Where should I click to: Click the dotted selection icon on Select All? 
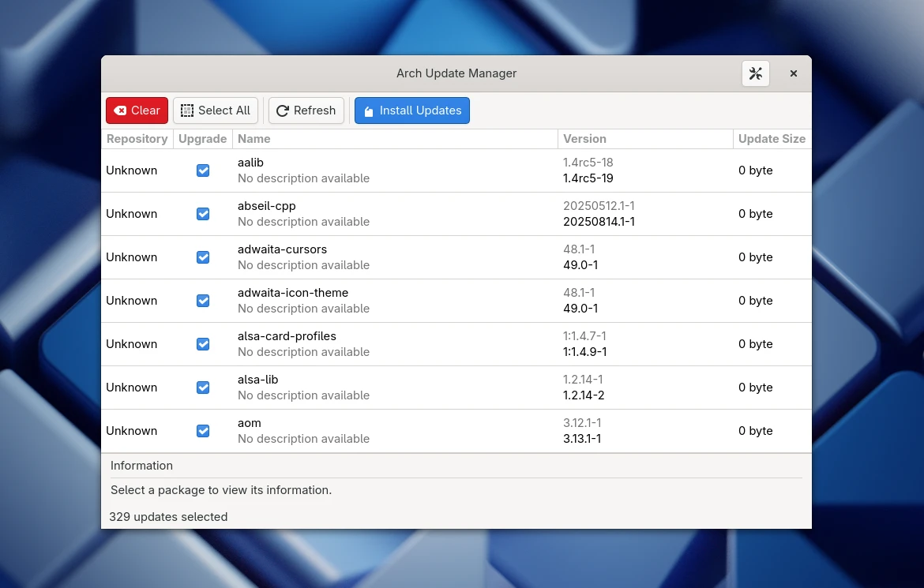pyautogui.click(x=187, y=110)
